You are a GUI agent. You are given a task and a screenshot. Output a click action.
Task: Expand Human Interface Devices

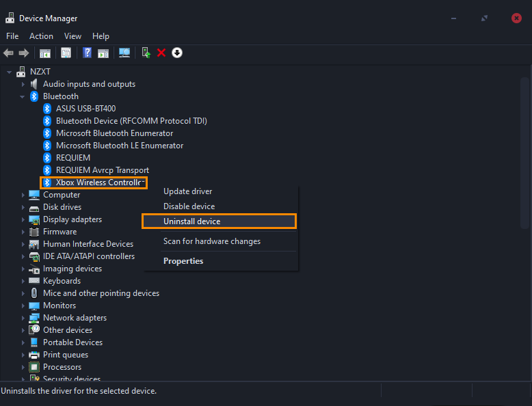(x=23, y=244)
